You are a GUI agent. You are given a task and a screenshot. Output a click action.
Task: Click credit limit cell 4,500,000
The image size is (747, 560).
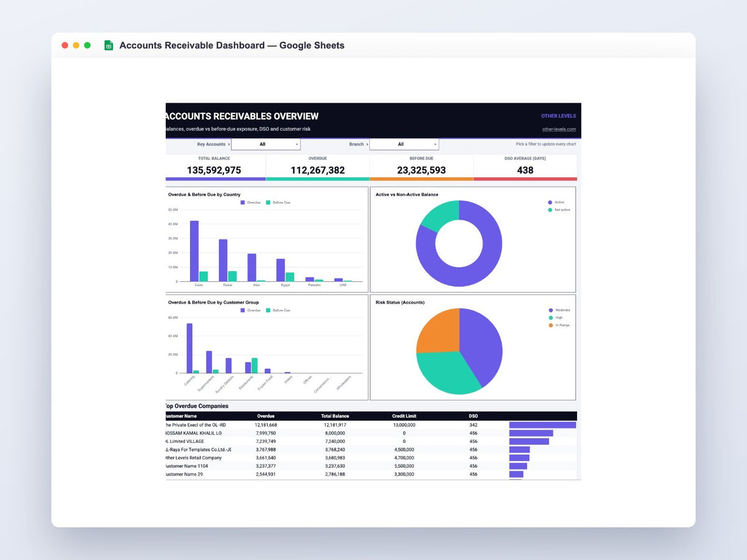point(403,449)
